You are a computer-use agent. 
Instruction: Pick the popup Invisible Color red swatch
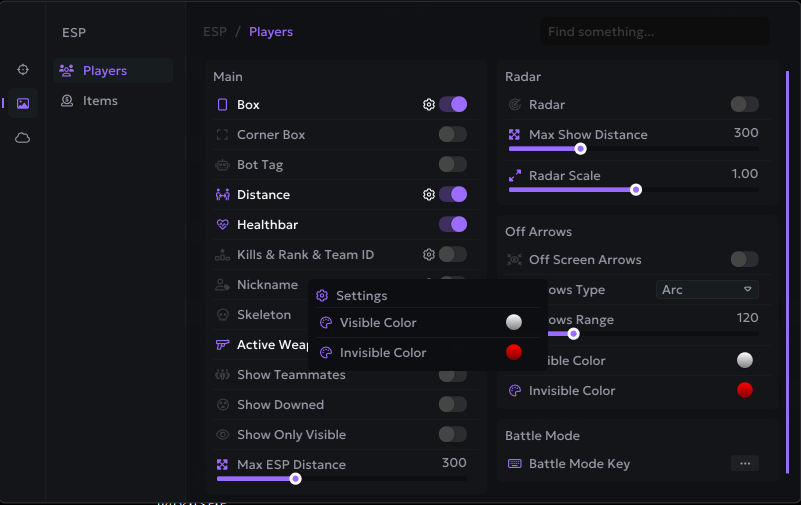[514, 352]
